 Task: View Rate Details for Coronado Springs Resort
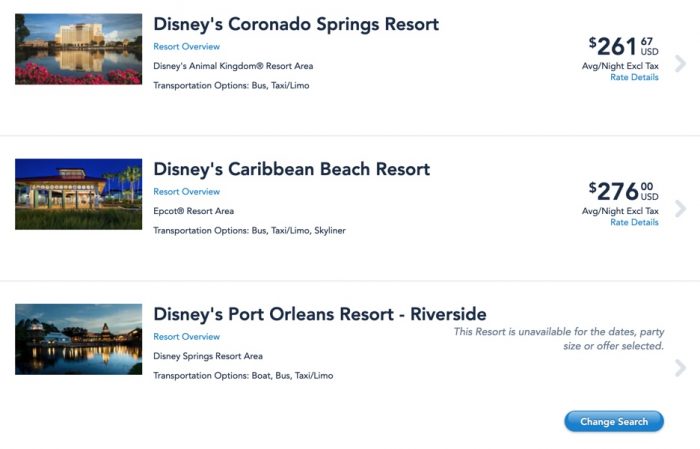(x=634, y=77)
